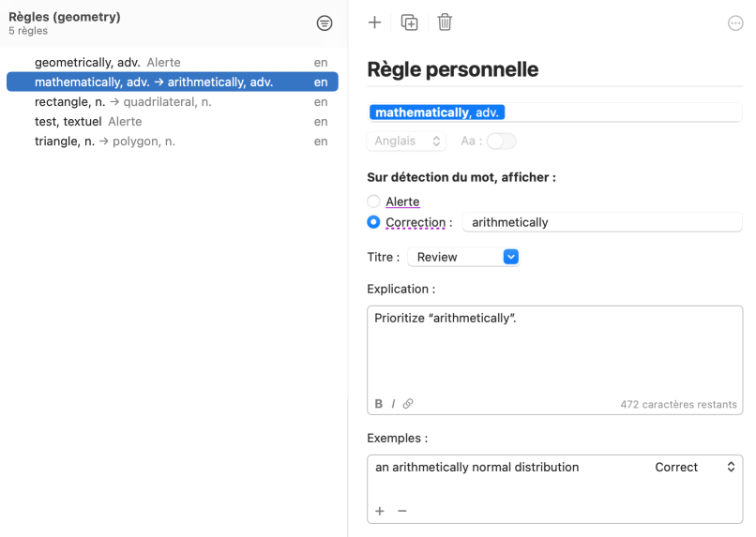Remove example with minus button

click(402, 511)
